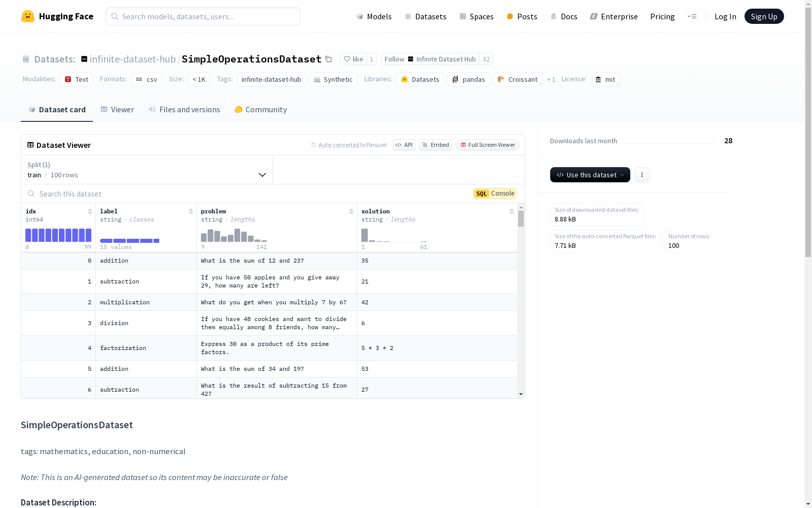This screenshot has width=812, height=508.
Task: Click the table scrollbar down arrow
Action: tap(521, 394)
